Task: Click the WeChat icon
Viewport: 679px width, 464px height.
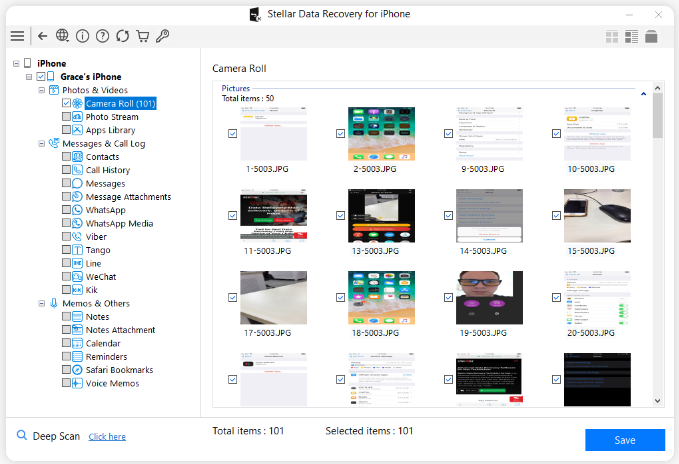Action: pos(78,277)
